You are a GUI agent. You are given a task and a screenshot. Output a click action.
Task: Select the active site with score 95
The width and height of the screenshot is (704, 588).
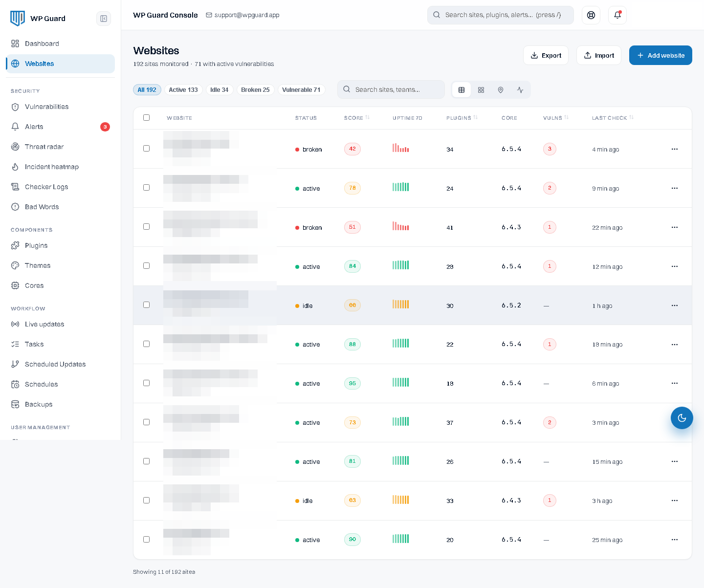[x=146, y=383]
